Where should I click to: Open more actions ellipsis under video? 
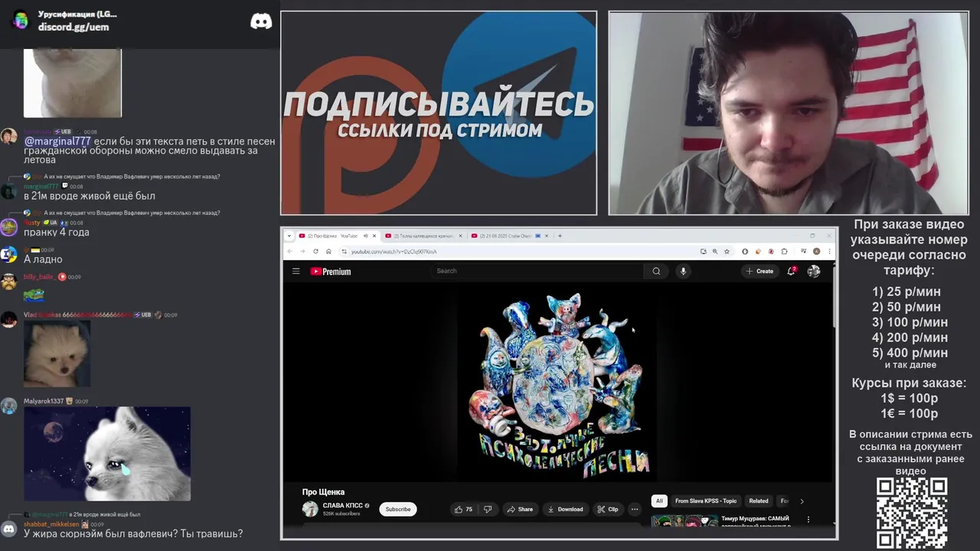(x=634, y=509)
